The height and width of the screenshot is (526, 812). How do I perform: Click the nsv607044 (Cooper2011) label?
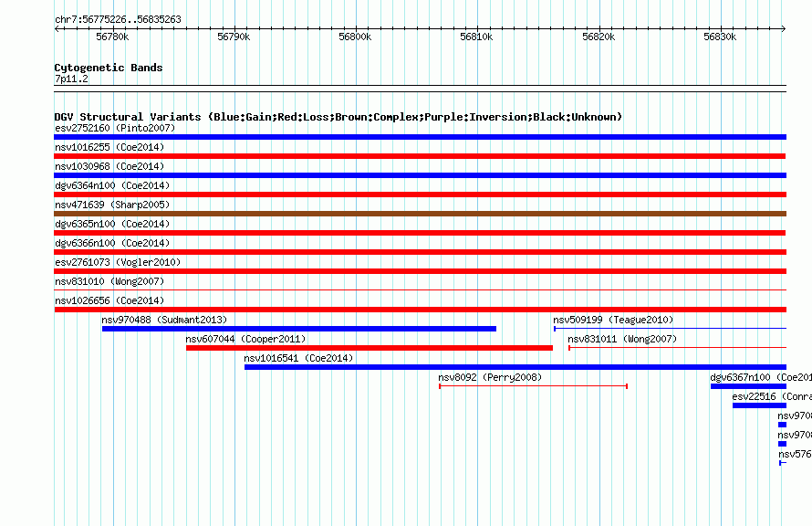[x=245, y=339]
